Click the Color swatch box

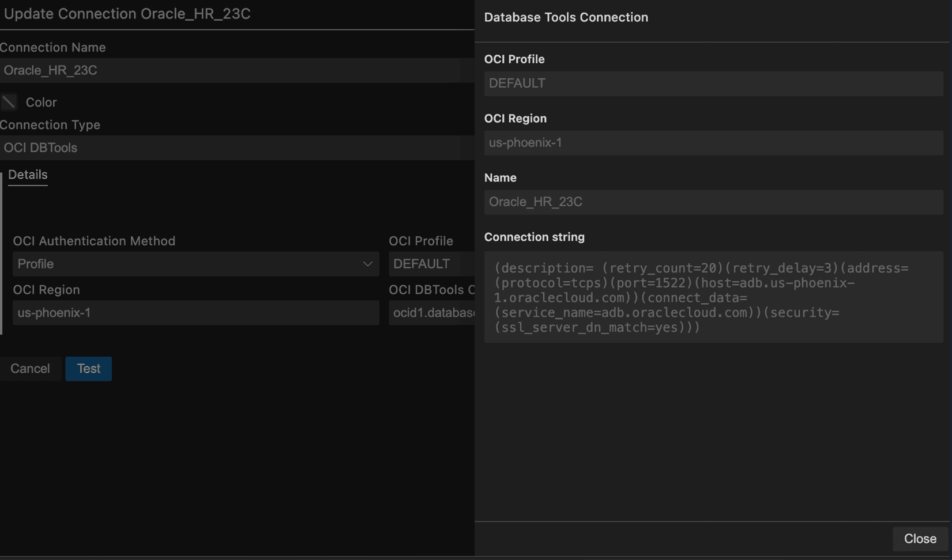[9, 102]
